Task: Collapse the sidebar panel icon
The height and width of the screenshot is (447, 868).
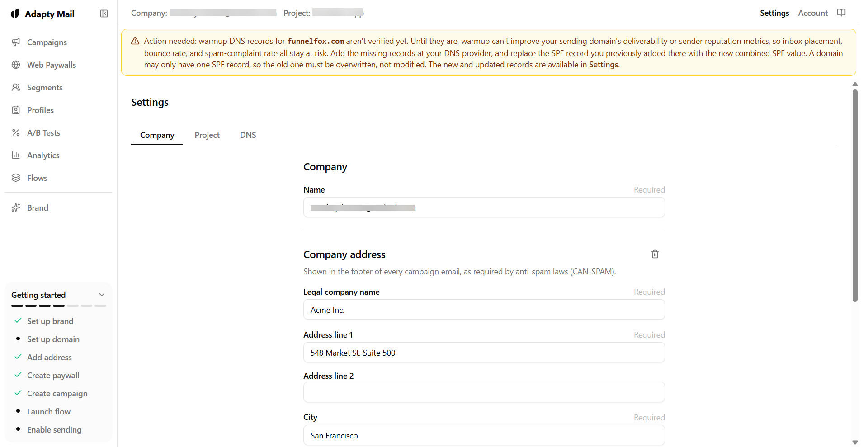Action: click(x=104, y=14)
